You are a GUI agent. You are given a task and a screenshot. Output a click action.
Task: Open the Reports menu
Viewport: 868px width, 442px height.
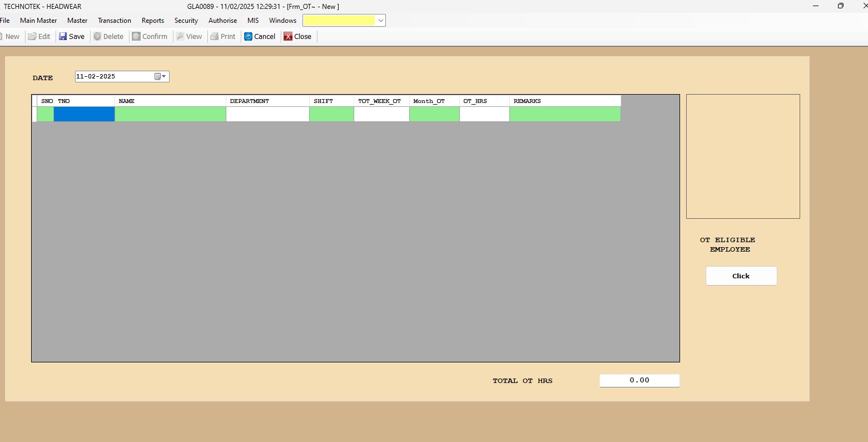click(x=152, y=21)
